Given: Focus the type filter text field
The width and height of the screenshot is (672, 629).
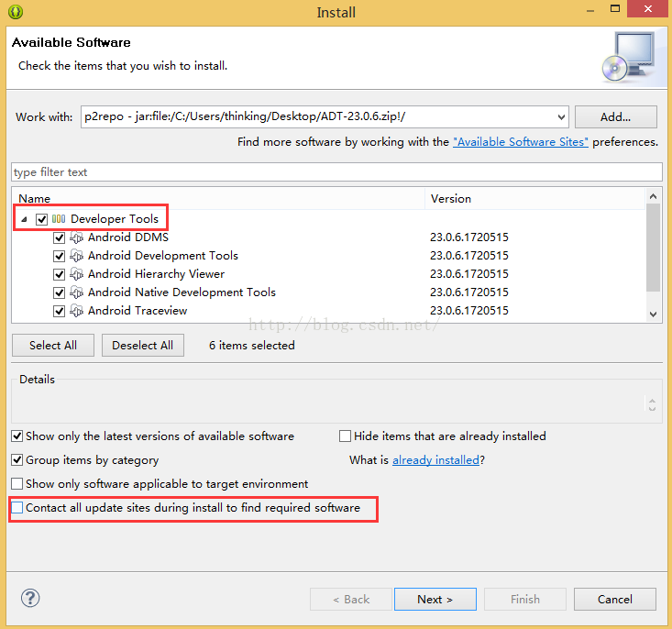Looking at the screenshot, I should click(x=336, y=172).
